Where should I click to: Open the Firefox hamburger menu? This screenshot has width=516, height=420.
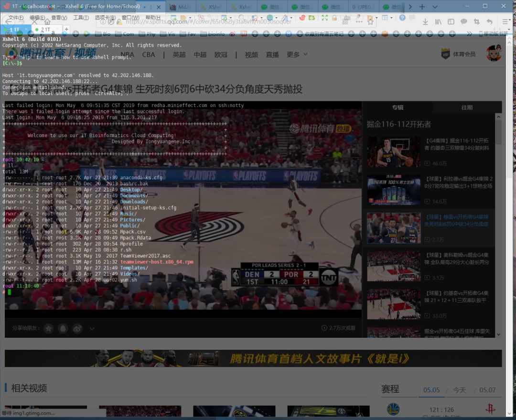pyautogui.click(x=505, y=22)
